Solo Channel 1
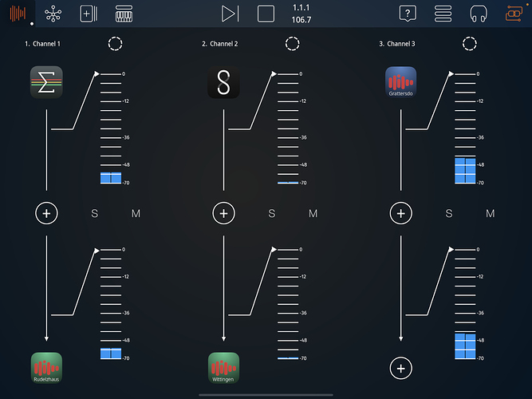Image resolution: width=532 pixels, height=399 pixels. click(x=95, y=213)
